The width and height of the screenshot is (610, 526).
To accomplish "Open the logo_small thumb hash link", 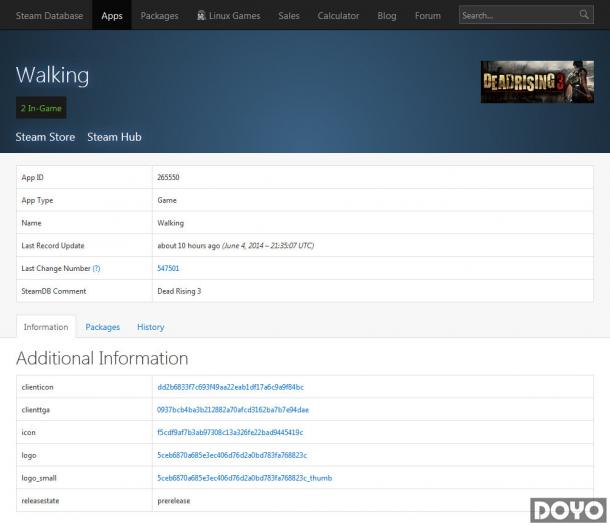I will pos(244,478).
